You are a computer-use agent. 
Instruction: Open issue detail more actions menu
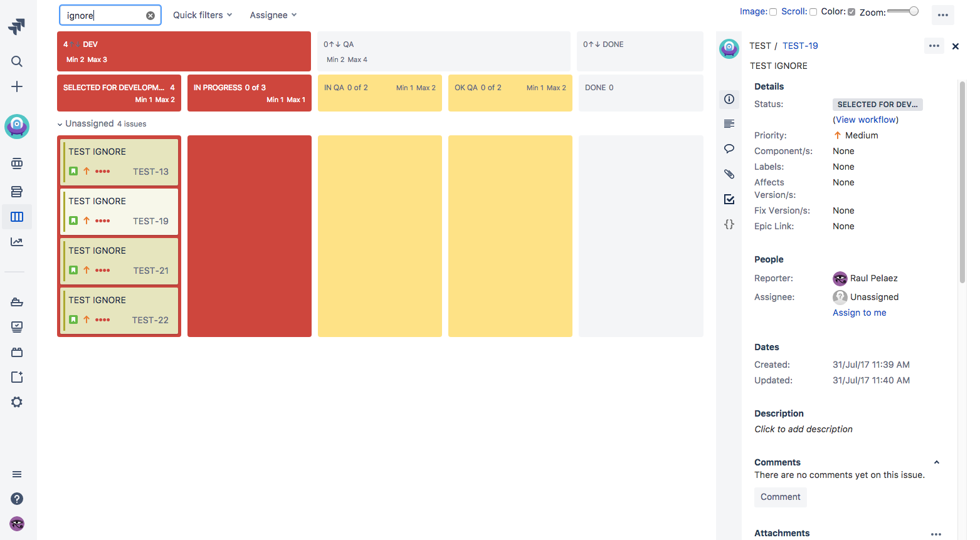point(934,46)
